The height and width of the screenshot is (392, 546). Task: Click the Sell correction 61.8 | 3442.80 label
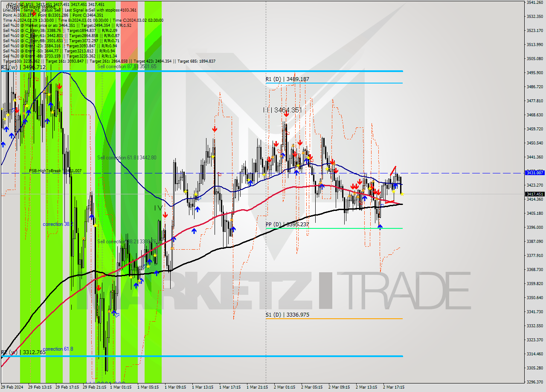coord(127,158)
